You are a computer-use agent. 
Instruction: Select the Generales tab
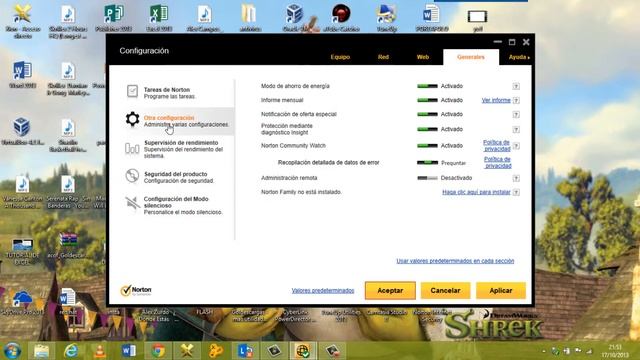click(x=471, y=57)
